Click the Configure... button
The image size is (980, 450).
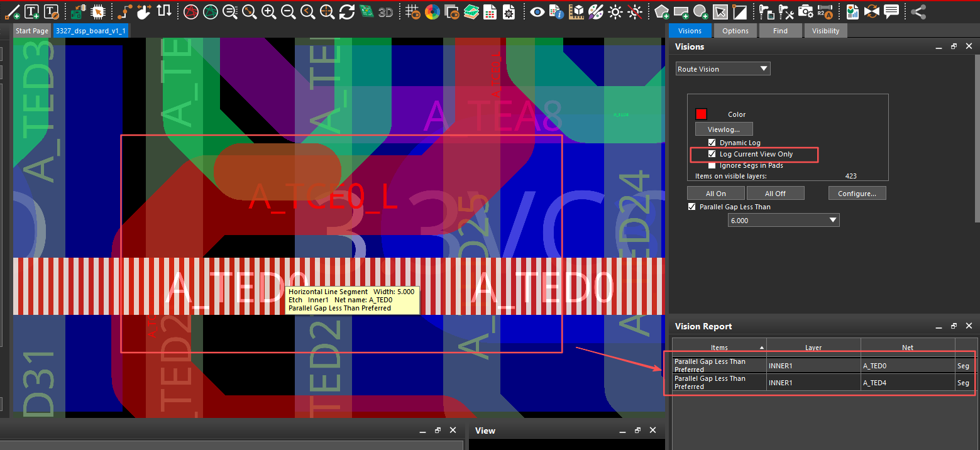[857, 194]
